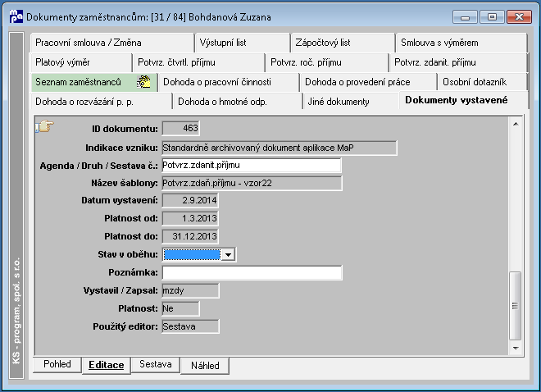Switch to the Výstupní list tab

[242, 43]
